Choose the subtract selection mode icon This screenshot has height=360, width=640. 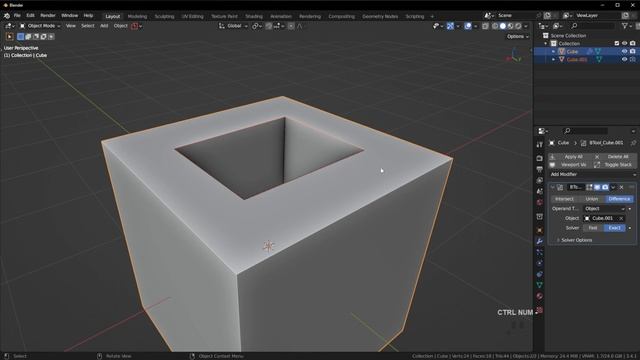(x=36, y=36)
